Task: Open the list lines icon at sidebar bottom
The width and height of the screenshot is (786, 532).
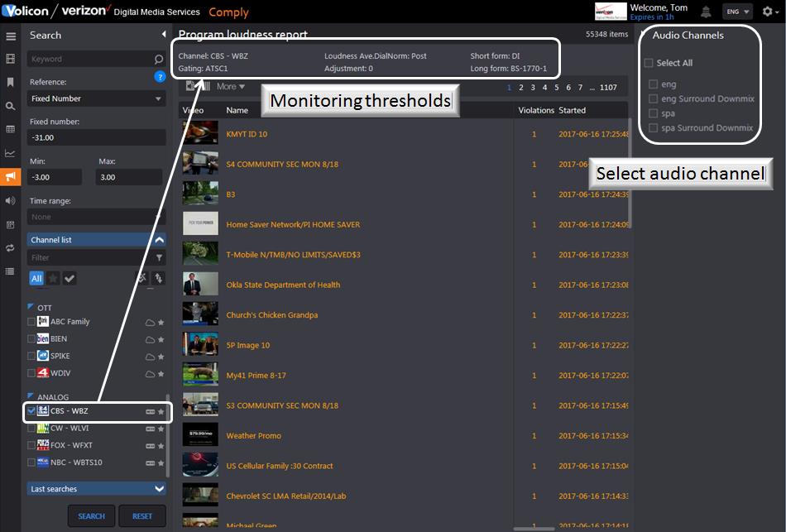Action: [x=10, y=271]
